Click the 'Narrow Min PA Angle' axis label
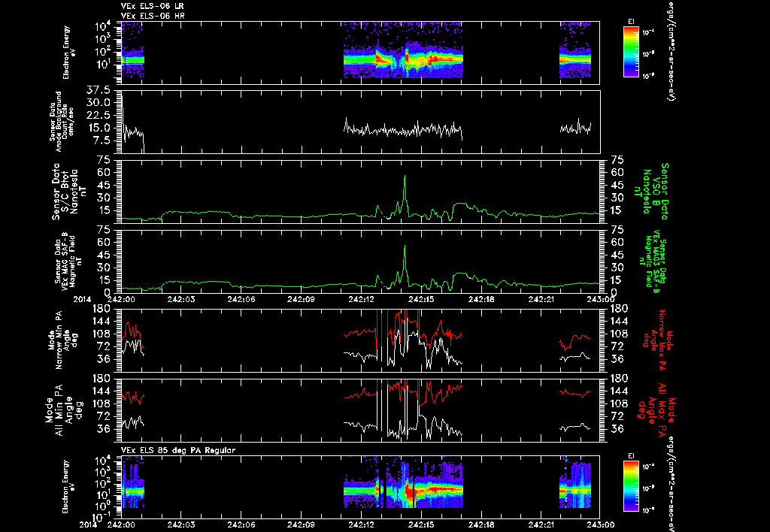This screenshot has width=770, height=532. click(x=62, y=340)
